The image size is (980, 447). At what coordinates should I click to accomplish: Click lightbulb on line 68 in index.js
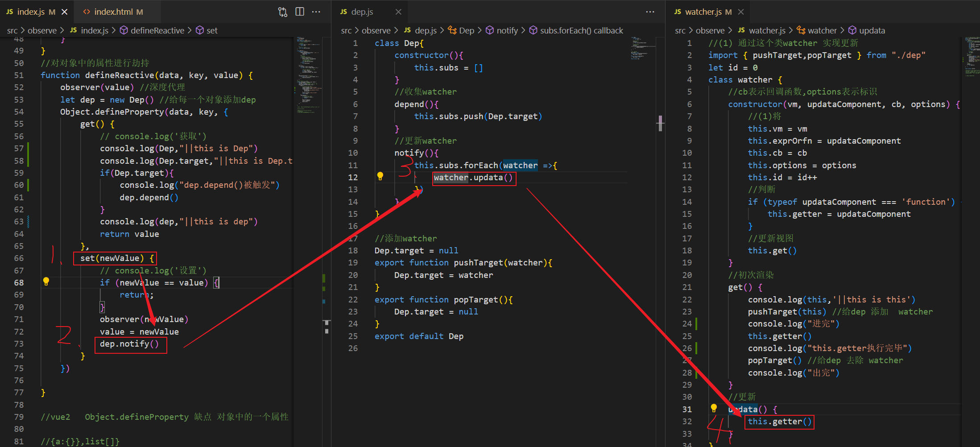click(x=46, y=281)
